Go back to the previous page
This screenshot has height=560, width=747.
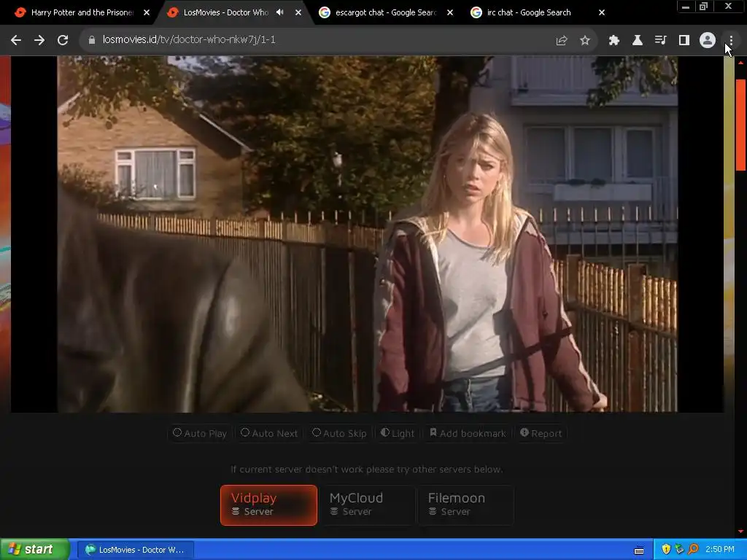[x=16, y=40]
